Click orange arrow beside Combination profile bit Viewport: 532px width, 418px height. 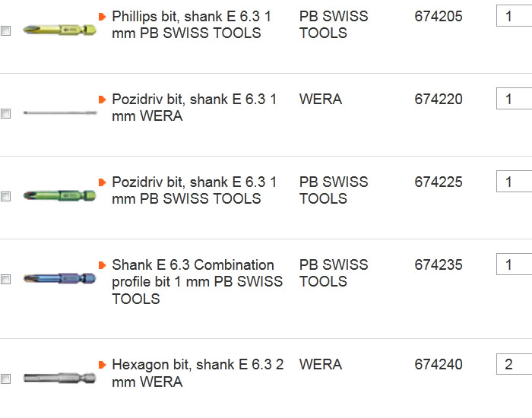(102, 265)
